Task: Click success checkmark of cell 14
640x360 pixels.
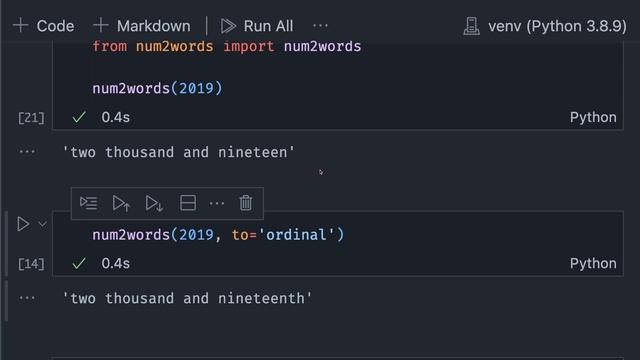Action: 79,264
